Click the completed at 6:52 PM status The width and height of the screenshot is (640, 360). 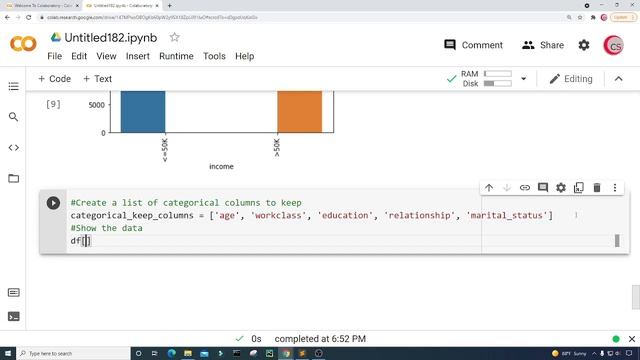[320, 339]
